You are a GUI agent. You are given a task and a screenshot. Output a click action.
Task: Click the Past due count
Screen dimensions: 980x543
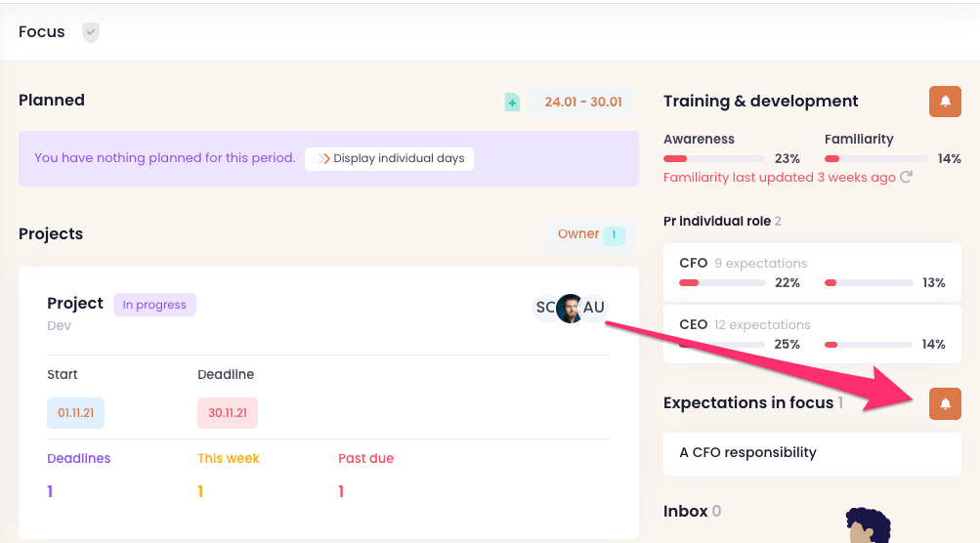click(x=341, y=491)
